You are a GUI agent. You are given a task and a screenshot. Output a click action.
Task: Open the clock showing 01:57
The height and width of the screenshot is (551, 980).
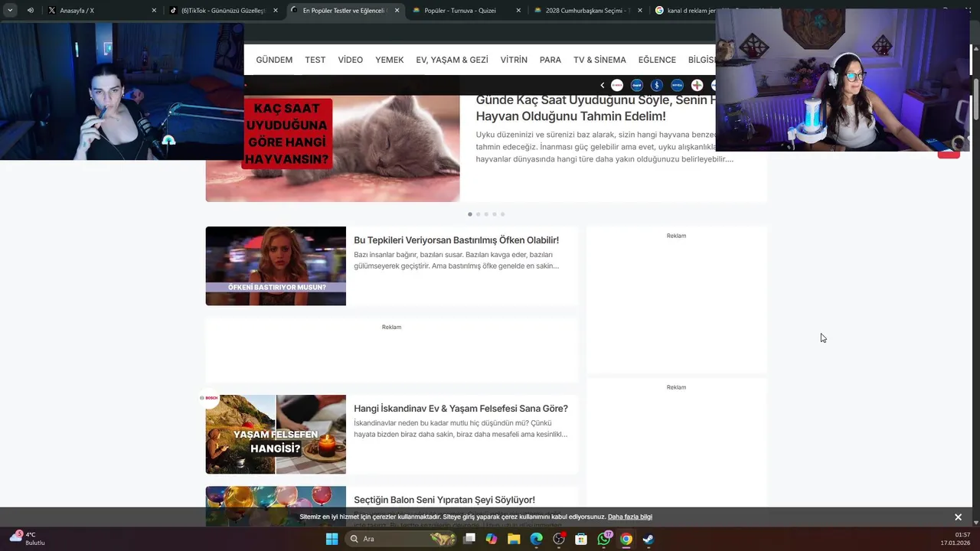[955, 539]
